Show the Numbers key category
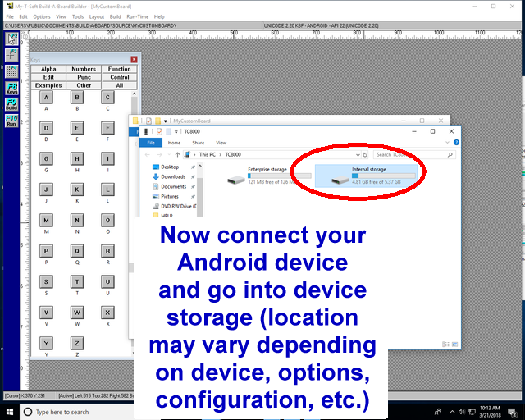The height and width of the screenshot is (420, 525). point(84,70)
